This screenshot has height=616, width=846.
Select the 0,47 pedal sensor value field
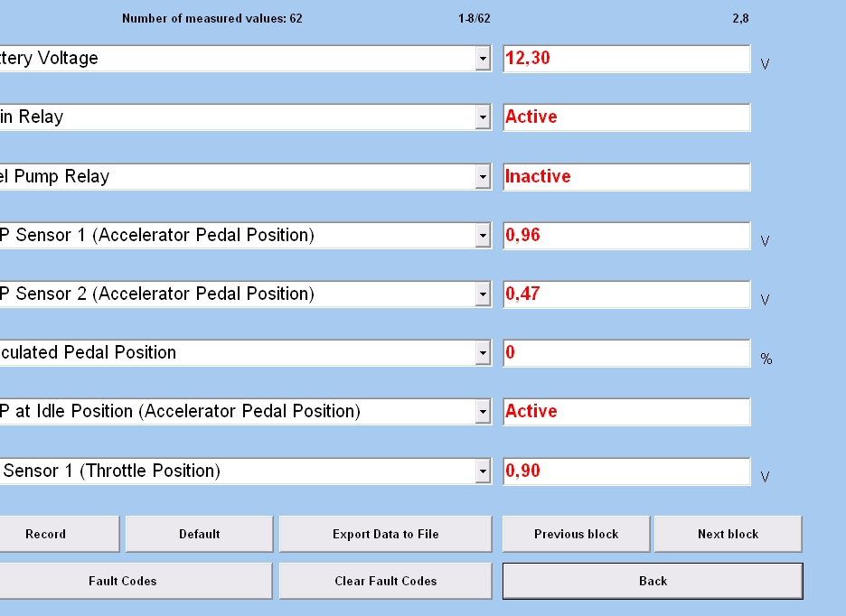click(626, 294)
